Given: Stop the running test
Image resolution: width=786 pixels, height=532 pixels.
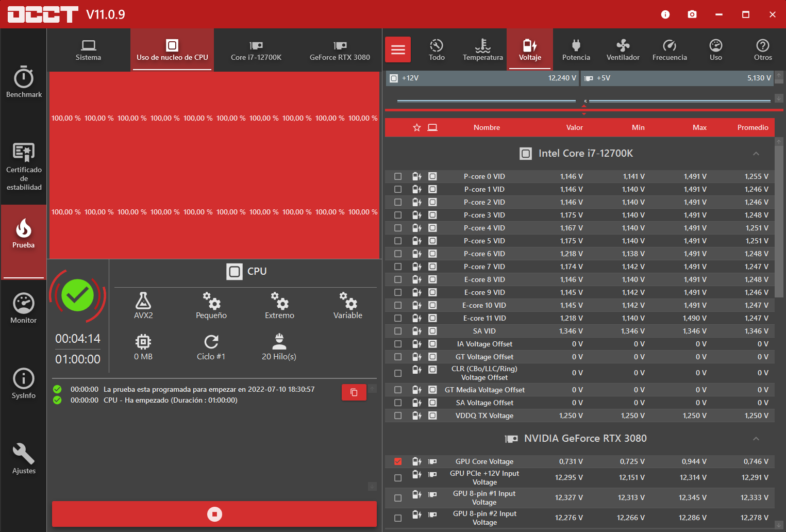Looking at the screenshot, I should click(214, 514).
